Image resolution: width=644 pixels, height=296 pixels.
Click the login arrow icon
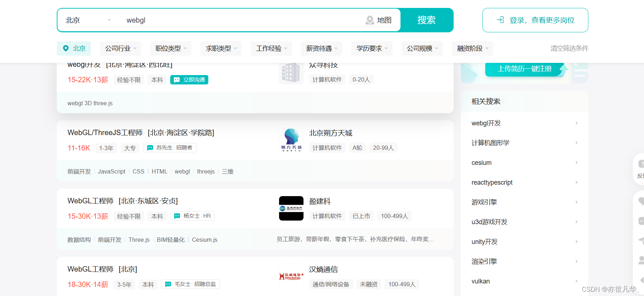coord(500,20)
